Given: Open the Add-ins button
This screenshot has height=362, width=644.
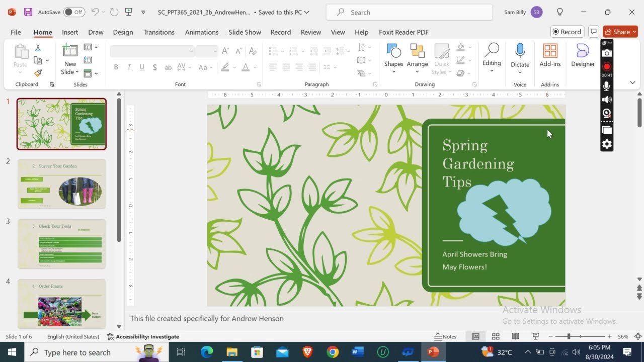Looking at the screenshot, I should [550, 55].
